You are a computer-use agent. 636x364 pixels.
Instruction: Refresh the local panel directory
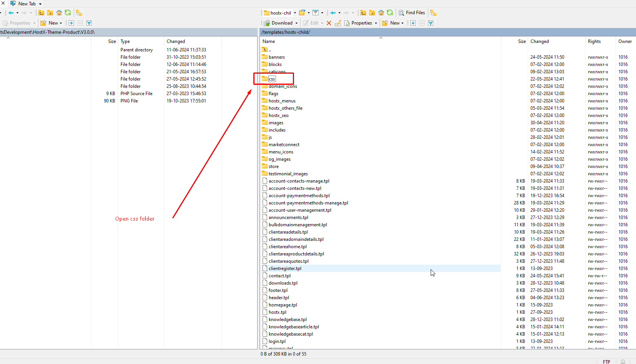coord(68,13)
